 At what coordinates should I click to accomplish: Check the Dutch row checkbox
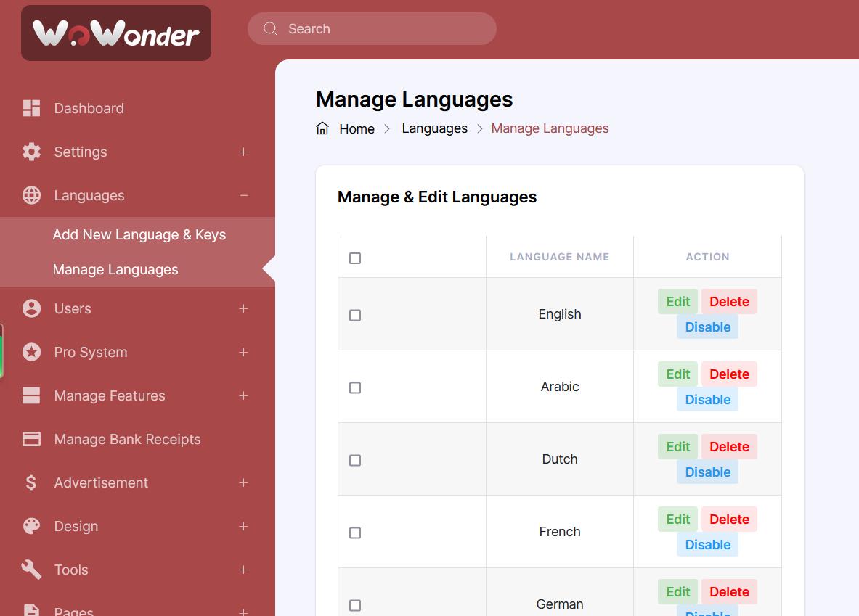(355, 461)
